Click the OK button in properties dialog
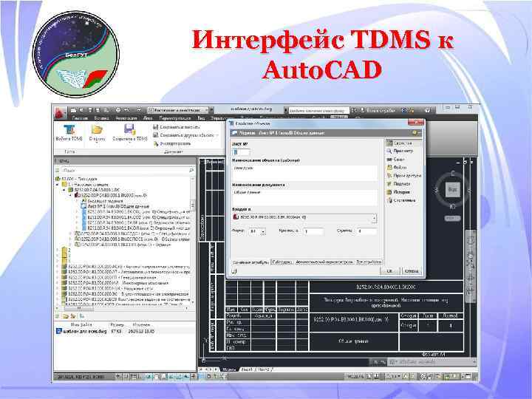 pyautogui.click(x=389, y=270)
